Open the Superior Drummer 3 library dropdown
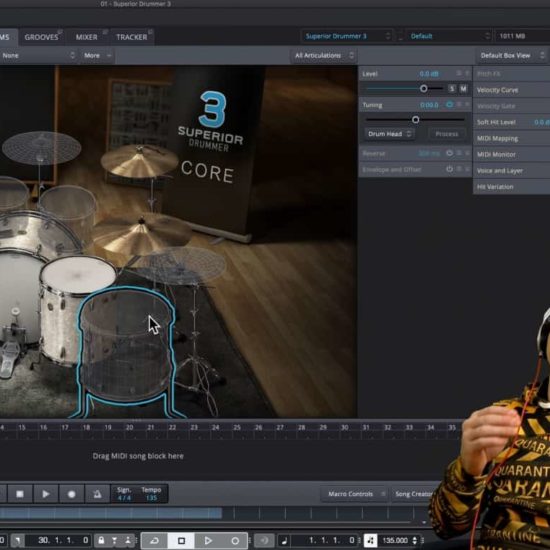The image size is (550, 550). pyautogui.click(x=348, y=36)
